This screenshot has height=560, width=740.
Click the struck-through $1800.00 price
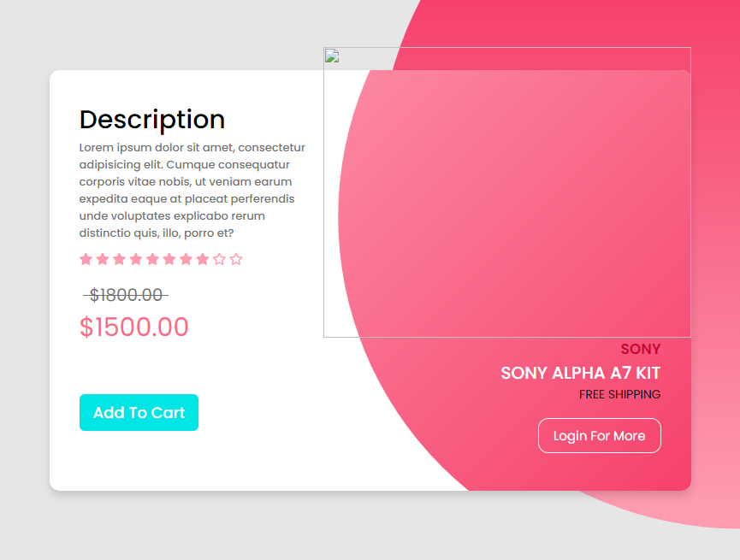click(x=126, y=295)
